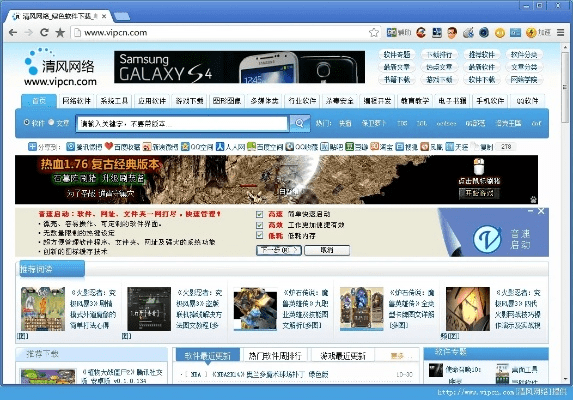Image resolution: width=573 pixels, height=400 pixels.
Task: Share to 人人网 icon
Action: 220,147
